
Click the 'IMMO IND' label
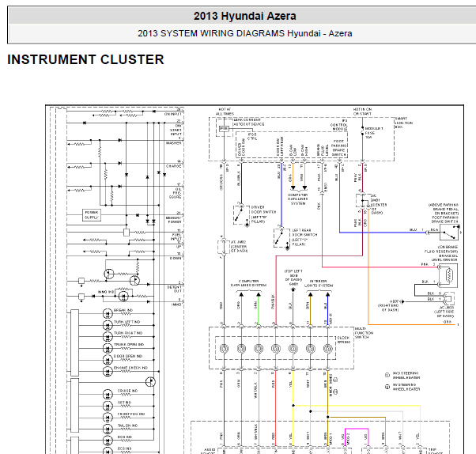coord(106,292)
